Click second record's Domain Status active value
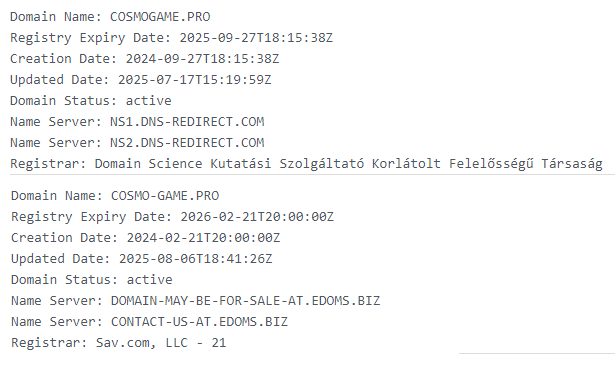 pos(150,280)
